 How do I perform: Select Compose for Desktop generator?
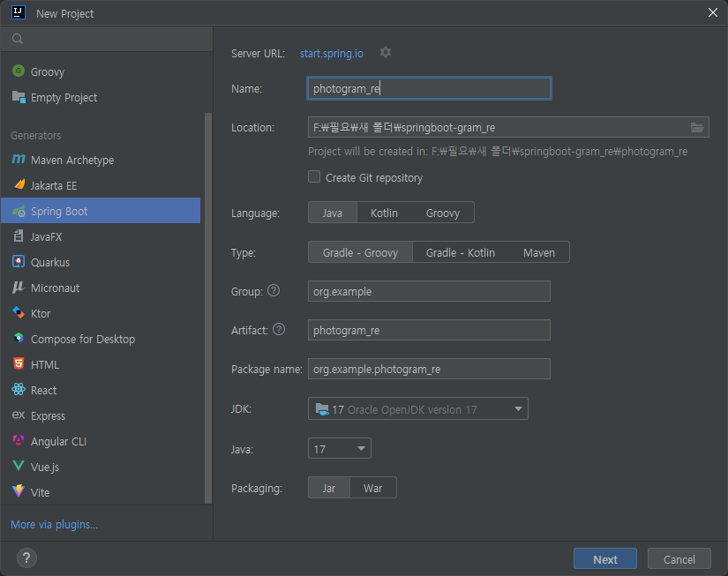click(101, 339)
